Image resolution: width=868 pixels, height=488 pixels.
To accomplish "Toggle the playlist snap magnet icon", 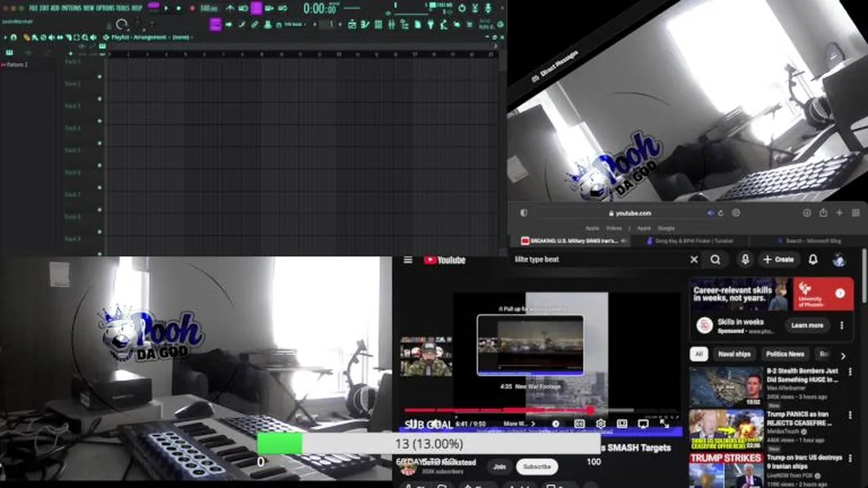I will pos(13,37).
